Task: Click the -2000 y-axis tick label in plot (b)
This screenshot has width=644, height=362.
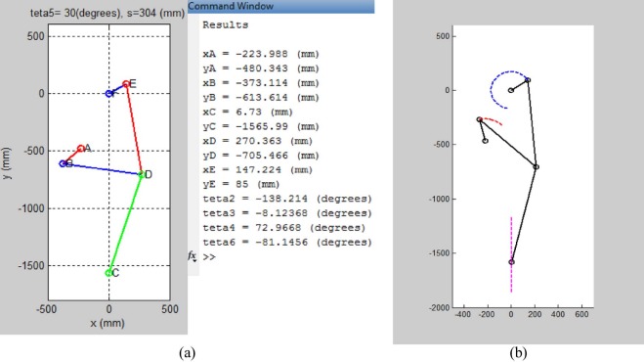Action: pyautogui.click(x=439, y=308)
